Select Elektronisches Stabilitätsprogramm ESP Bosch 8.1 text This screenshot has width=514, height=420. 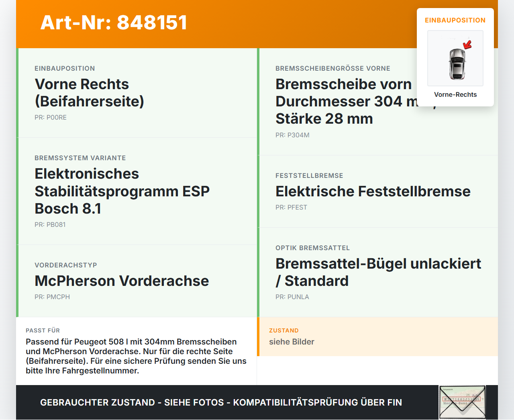point(122,191)
